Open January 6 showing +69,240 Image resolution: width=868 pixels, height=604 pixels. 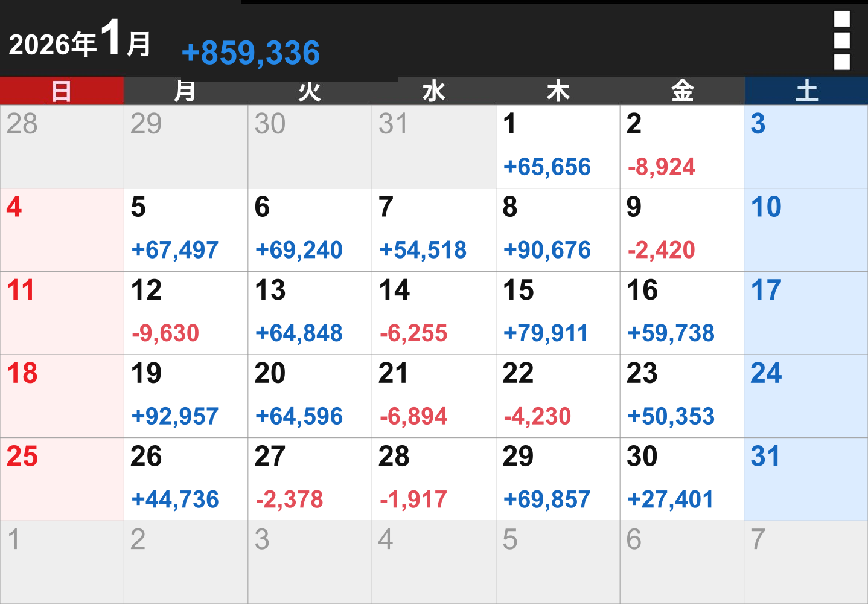tap(310, 230)
